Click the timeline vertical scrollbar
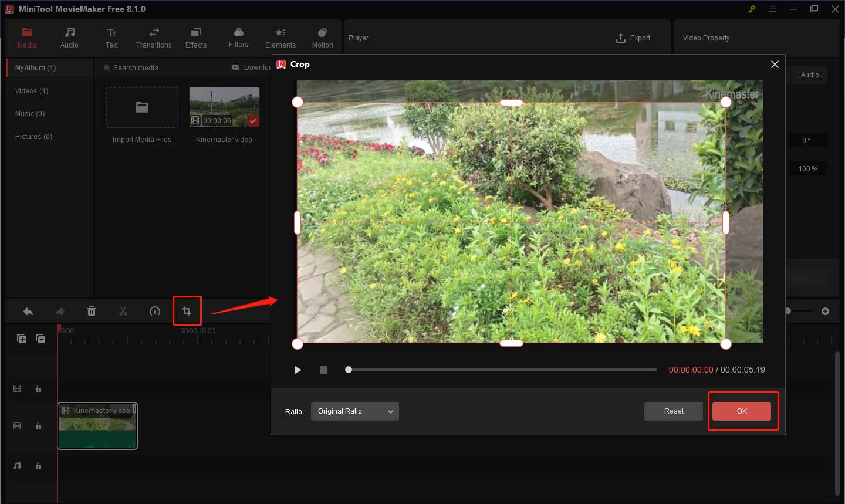 837,424
